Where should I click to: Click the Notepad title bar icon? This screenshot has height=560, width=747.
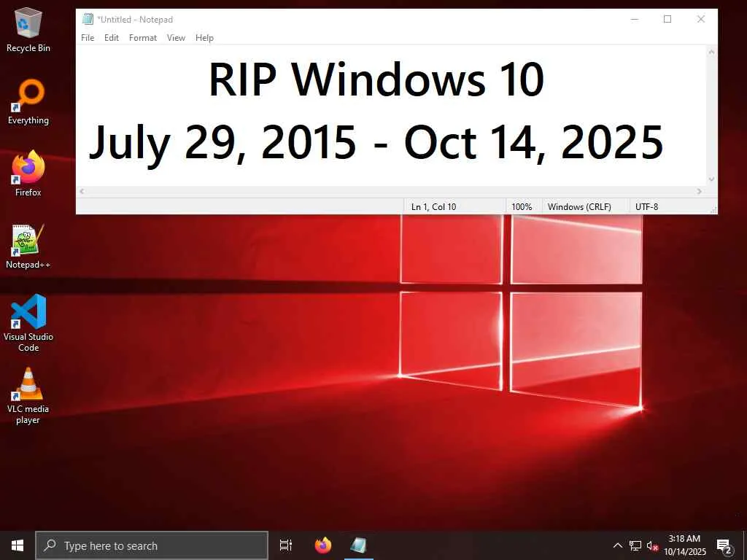(x=88, y=19)
